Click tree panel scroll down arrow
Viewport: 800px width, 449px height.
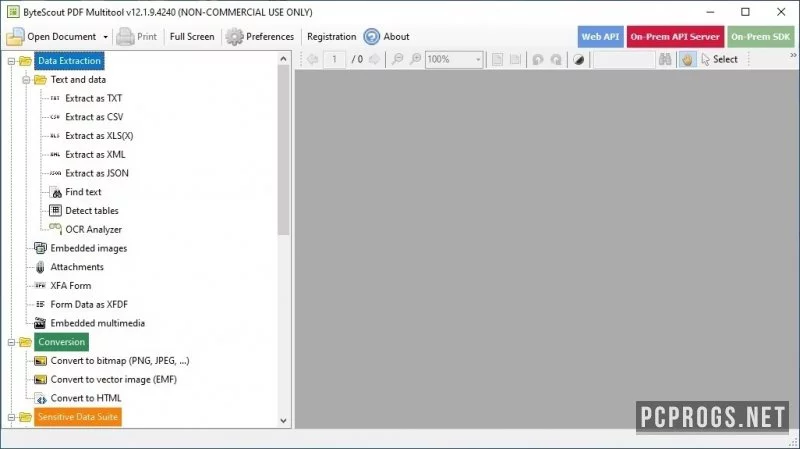284,421
